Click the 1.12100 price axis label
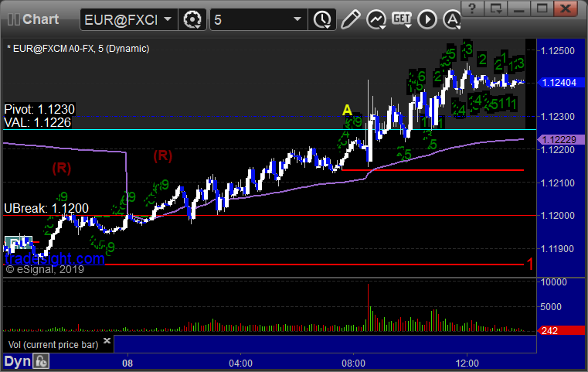This screenshot has height=372, width=588. pyautogui.click(x=558, y=183)
